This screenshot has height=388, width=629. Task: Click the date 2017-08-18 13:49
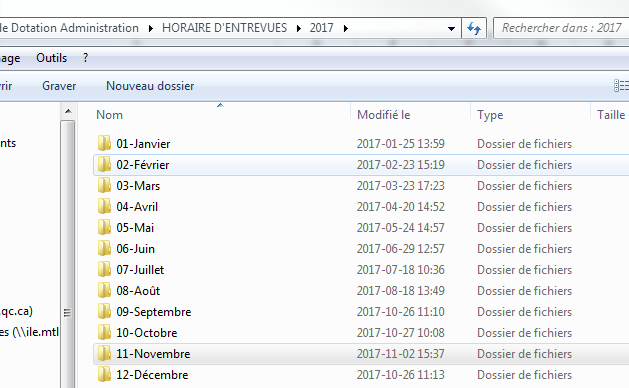coord(401,290)
